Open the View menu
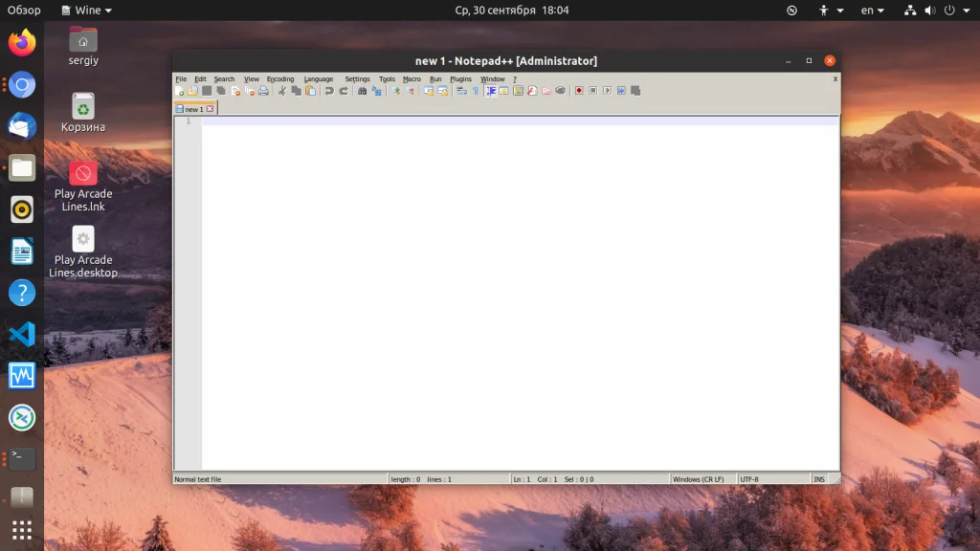 pyautogui.click(x=252, y=79)
